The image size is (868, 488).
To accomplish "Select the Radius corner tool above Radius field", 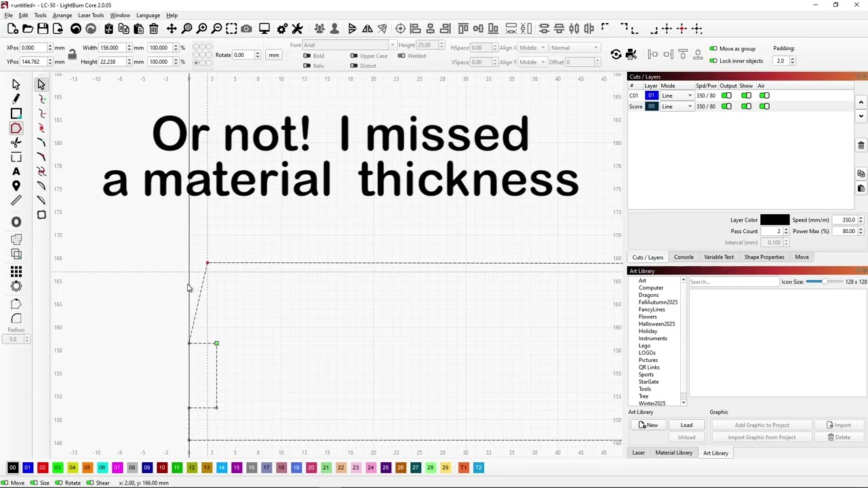I will pos(16,319).
